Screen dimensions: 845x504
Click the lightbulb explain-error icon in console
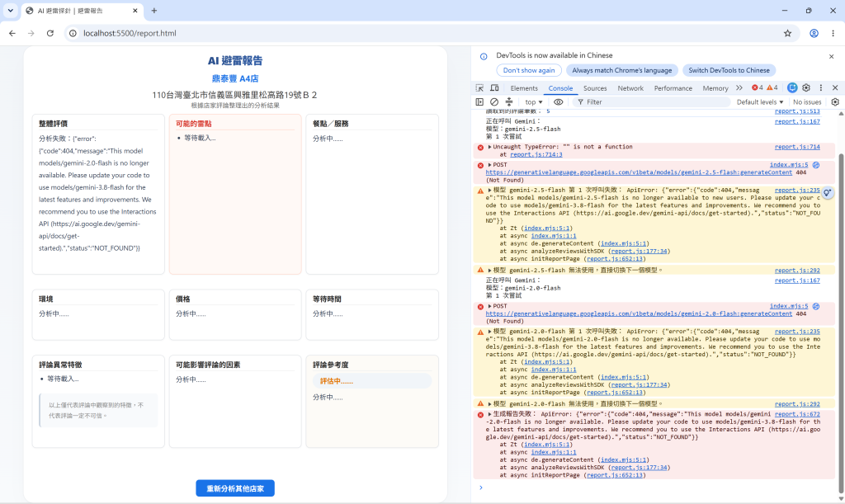pos(827,192)
